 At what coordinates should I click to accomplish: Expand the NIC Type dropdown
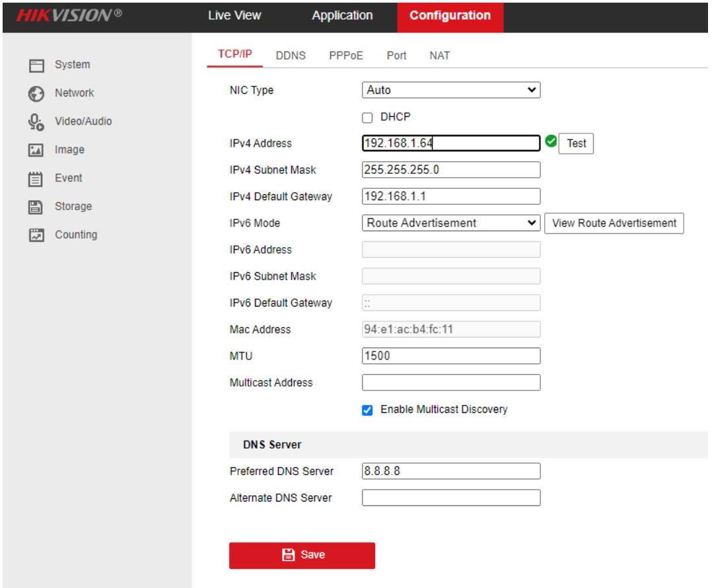click(451, 91)
